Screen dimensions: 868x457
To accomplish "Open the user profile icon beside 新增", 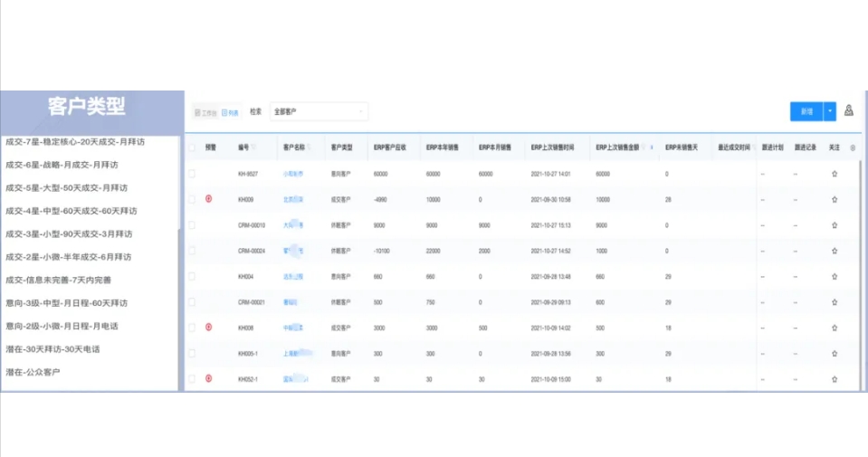I will point(849,110).
